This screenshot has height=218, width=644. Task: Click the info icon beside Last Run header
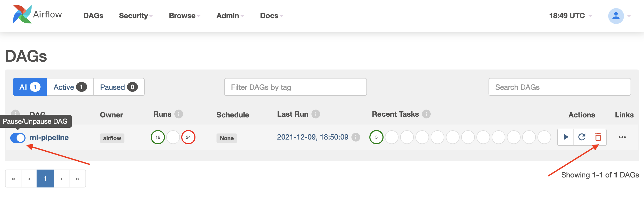click(x=316, y=114)
